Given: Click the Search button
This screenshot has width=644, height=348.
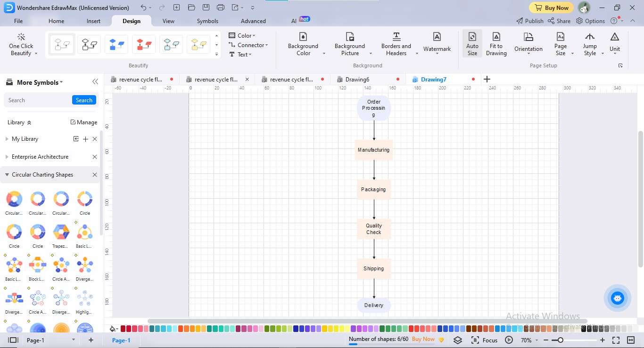Looking at the screenshot, I should pos(84,100).
